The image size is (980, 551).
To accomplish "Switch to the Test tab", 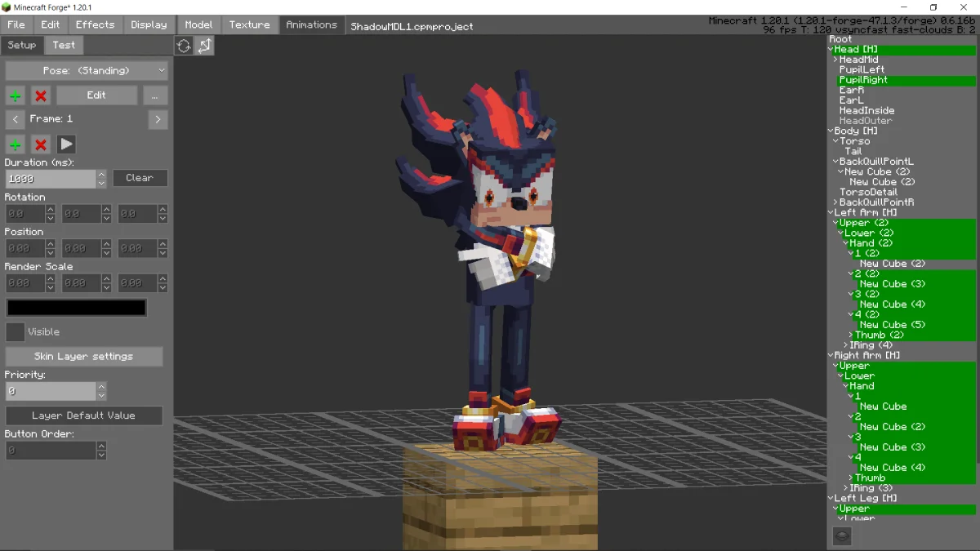I will click(x=64, y=46).
